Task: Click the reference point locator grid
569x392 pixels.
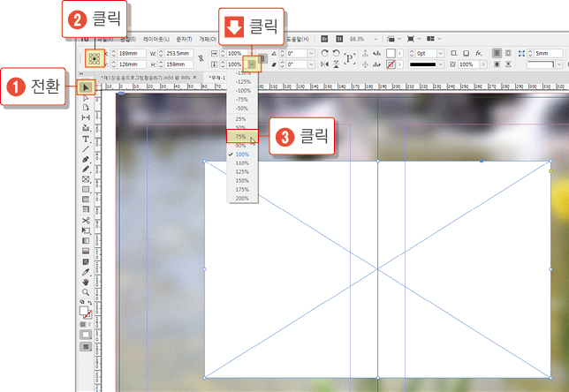Action: tap(95, 58)
